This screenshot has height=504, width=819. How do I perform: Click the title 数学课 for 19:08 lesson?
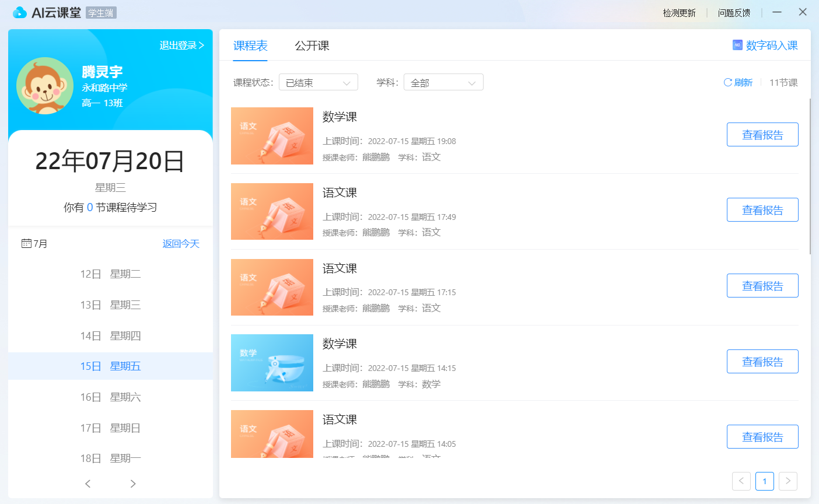[339, 117]
